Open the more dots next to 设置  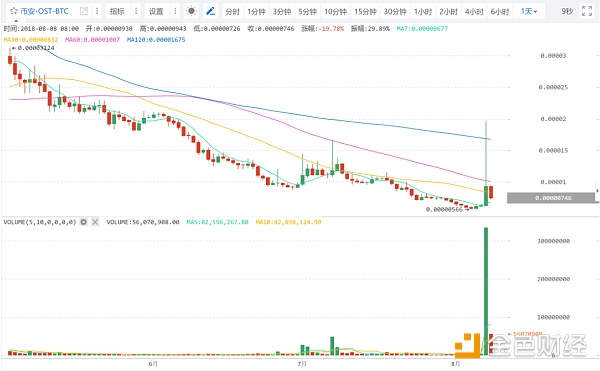pyautogui.click(x=175, y=11)
